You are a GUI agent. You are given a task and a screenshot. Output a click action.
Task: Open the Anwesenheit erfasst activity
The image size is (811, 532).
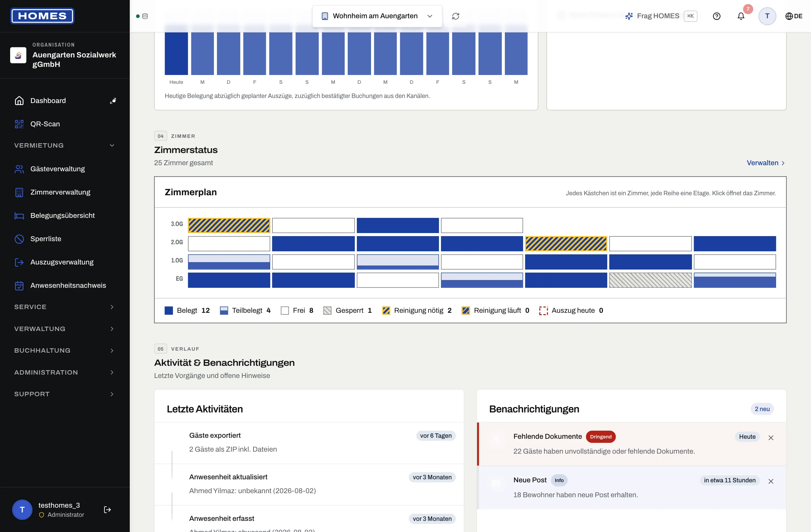coord(309,519)
